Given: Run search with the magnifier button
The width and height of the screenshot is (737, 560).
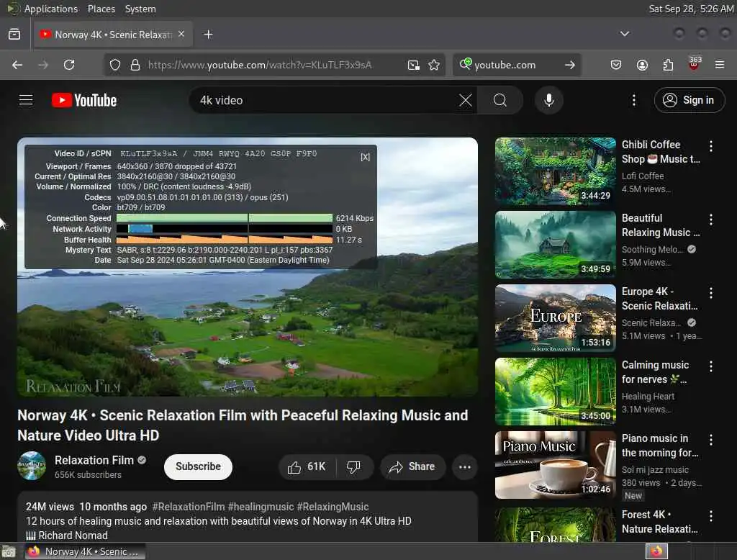Looking at the screenshot, I should pyautogui.click(x=500, y=100).
